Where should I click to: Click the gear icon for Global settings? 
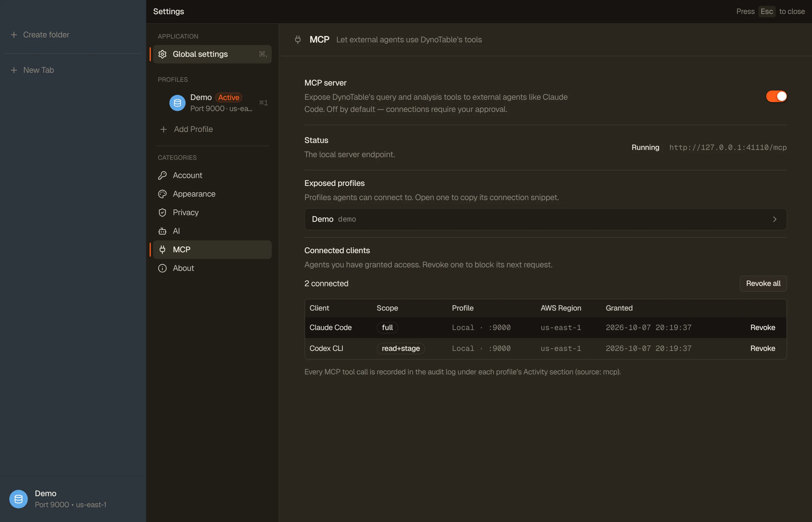162,54
